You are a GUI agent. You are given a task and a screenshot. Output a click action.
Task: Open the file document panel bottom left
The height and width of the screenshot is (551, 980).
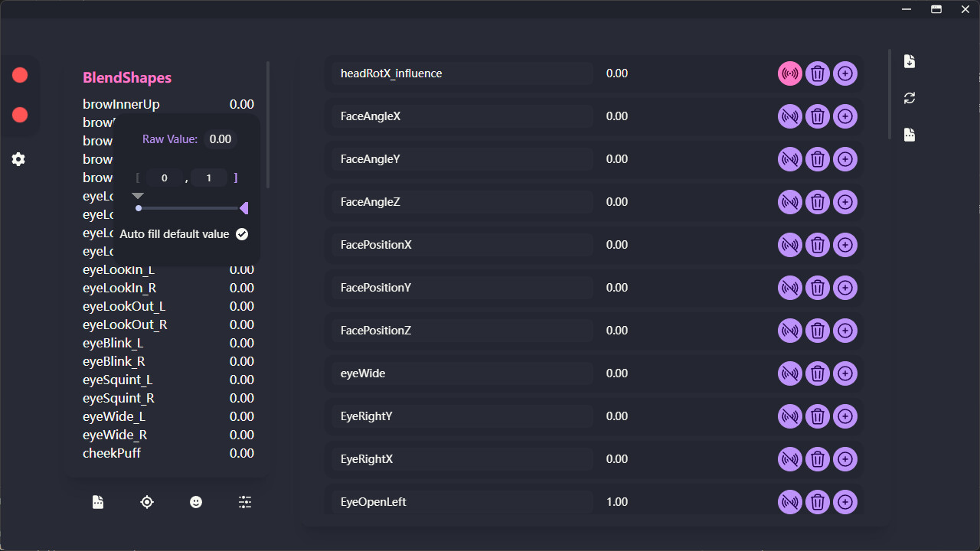[x=98, y=502]
